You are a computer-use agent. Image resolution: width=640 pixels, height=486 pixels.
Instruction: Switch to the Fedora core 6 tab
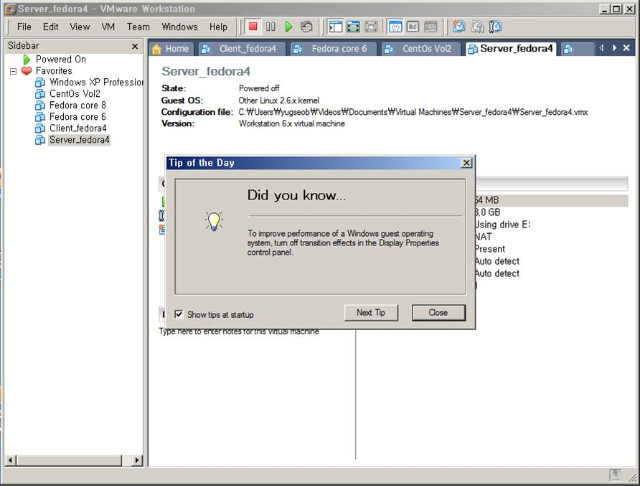pyautogui.click(x=334, y=49)
